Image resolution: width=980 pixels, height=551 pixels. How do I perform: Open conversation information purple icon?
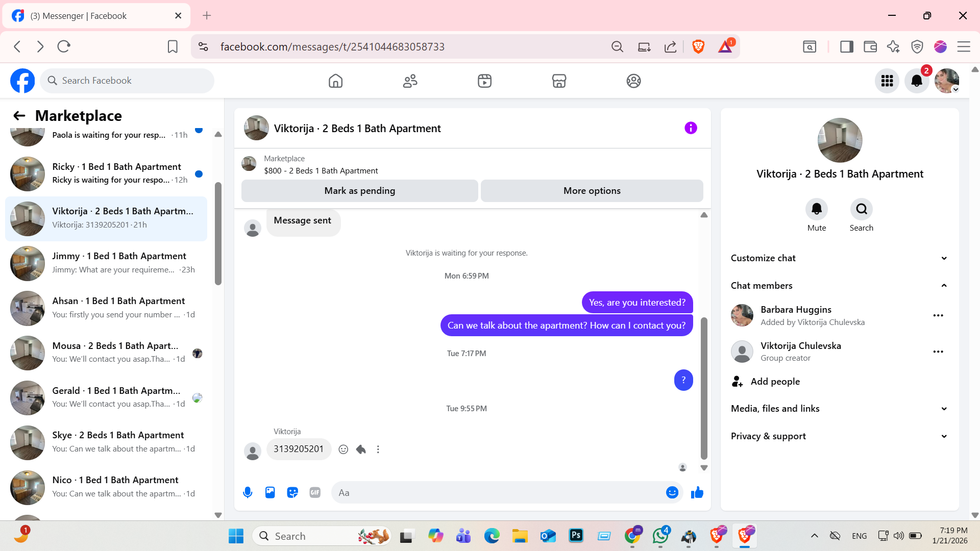pos(691,128)
